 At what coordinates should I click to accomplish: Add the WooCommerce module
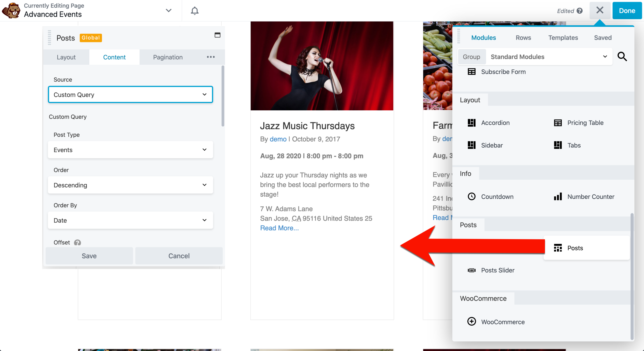[496, 322]
